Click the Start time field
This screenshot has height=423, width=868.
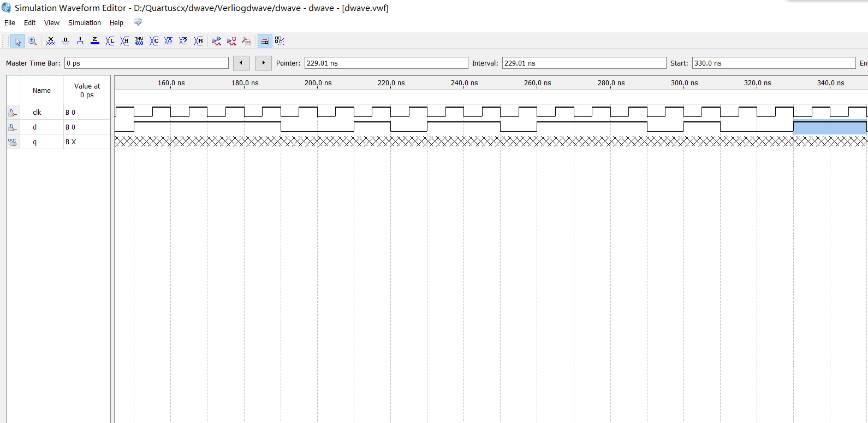point(774,63)
